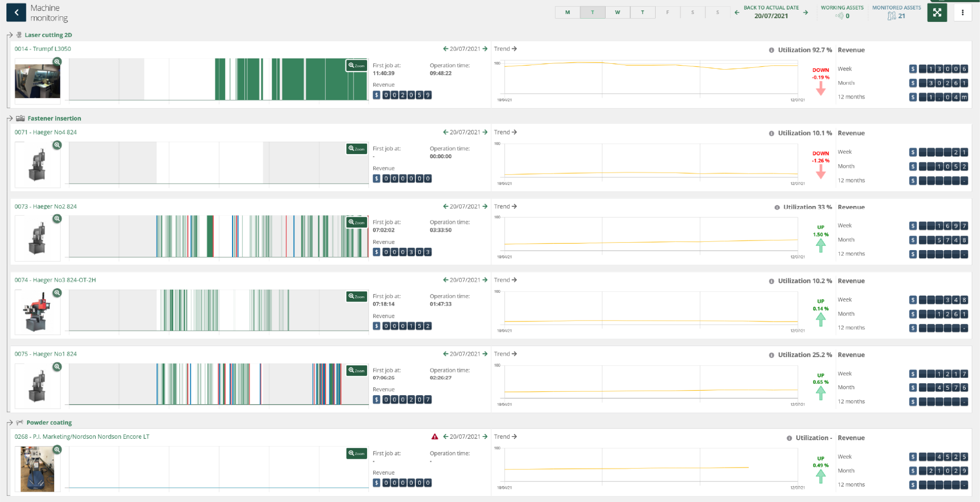Click utilization info icon for Haeger No1 824
Image resolution: width=980 pixels, height=502 pixels.
coord(771,355)
